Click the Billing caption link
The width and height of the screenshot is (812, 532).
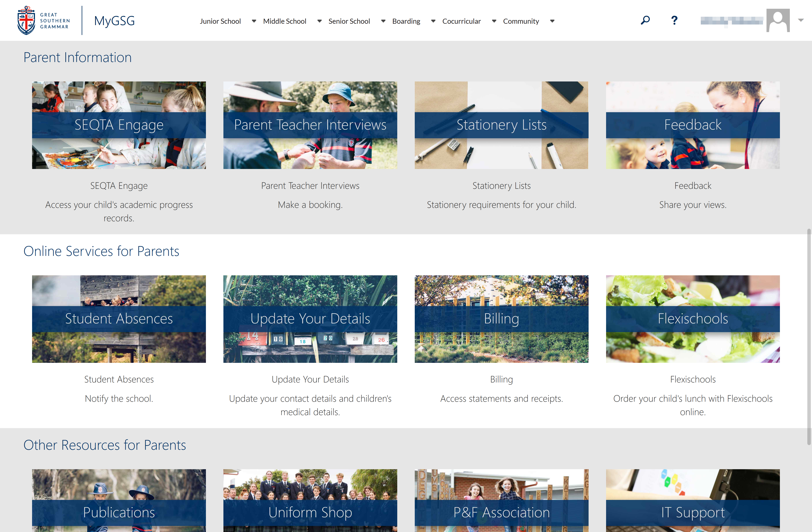[x=501, y=380]
